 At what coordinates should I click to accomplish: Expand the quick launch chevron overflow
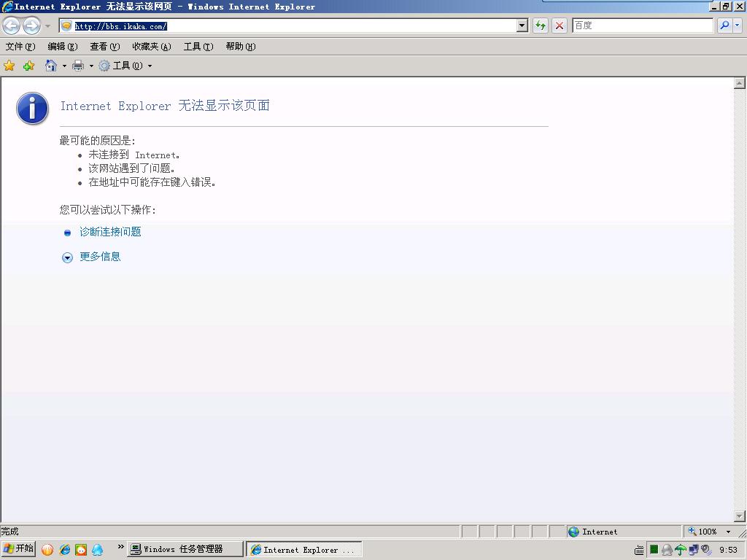[x=120, y=546]
